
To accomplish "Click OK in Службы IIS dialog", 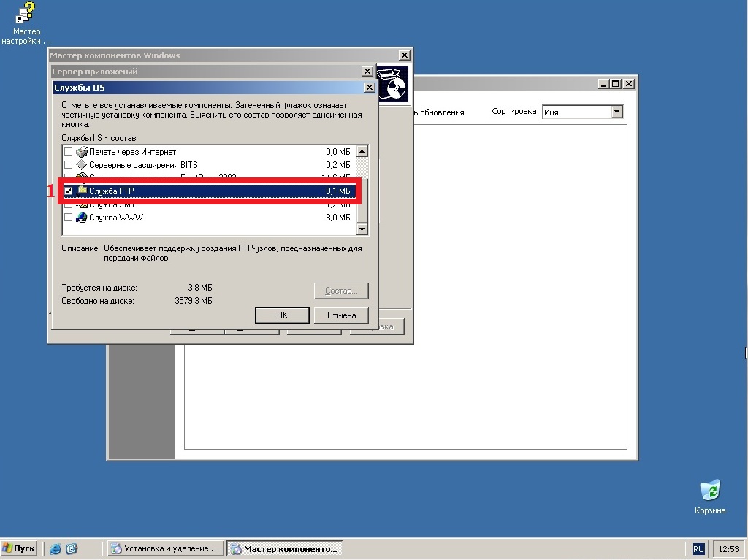I will pos(282,315).
